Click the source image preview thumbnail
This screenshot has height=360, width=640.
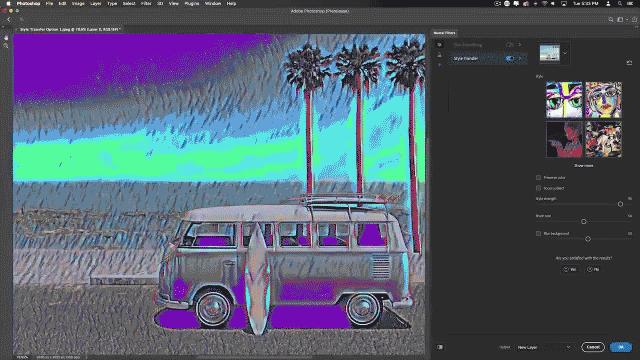pos(550,53)
